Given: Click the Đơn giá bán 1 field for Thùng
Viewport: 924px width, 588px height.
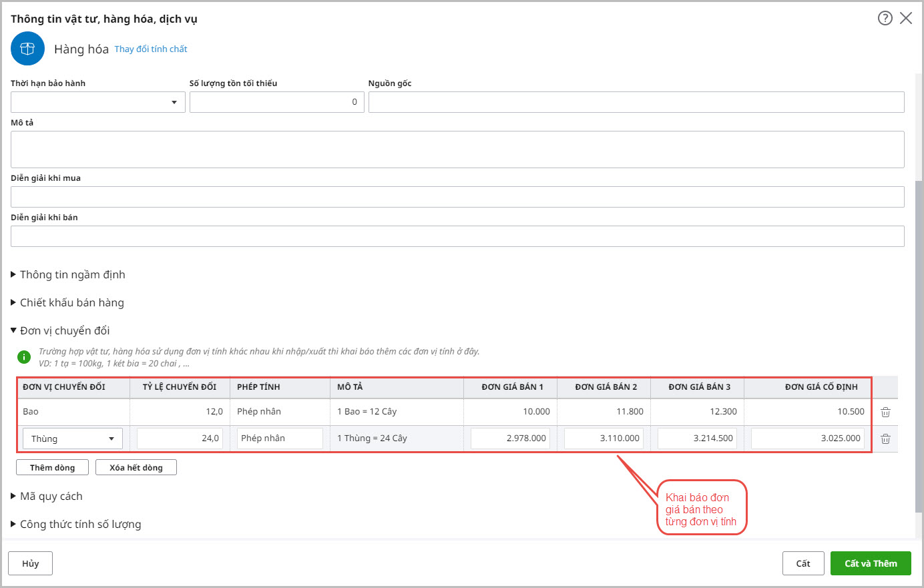Looking at the screenshot, I should tap(510, 438).
